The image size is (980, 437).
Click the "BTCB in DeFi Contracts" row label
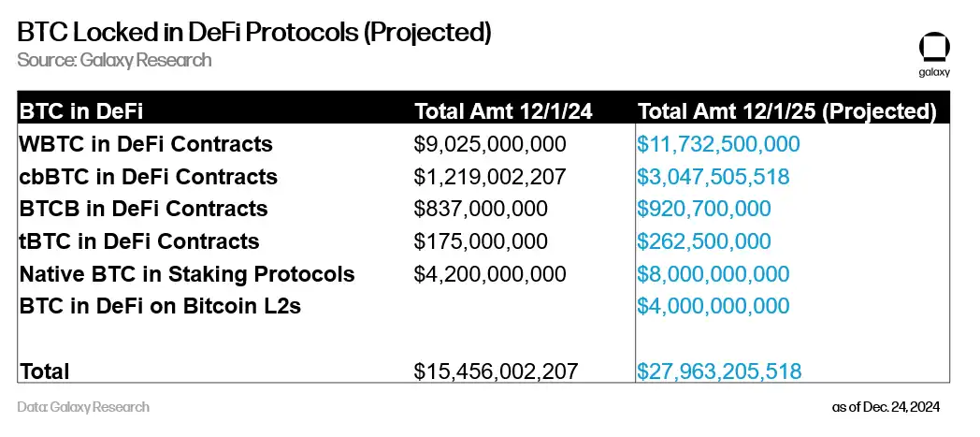143,209
